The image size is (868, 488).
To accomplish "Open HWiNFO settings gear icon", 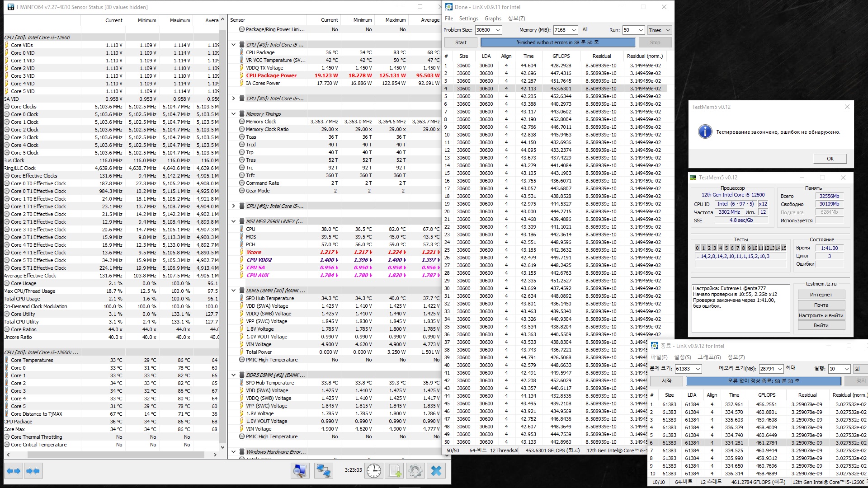I will (x=415, y=471).
